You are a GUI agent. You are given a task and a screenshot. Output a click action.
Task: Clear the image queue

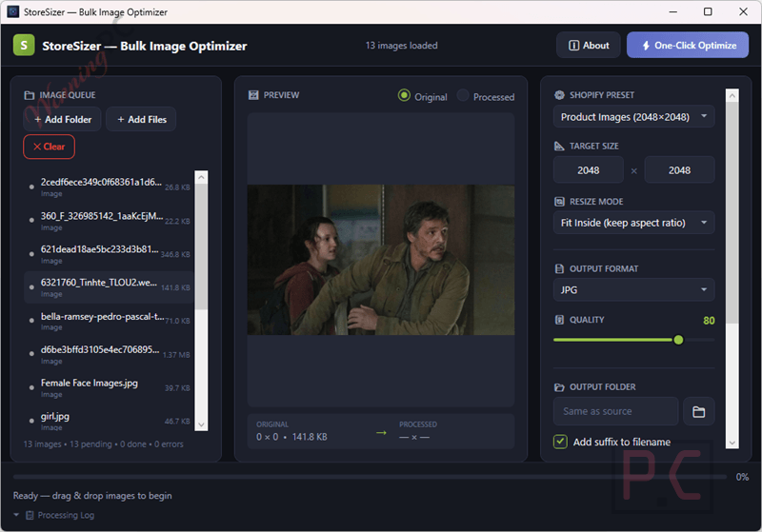50,147
